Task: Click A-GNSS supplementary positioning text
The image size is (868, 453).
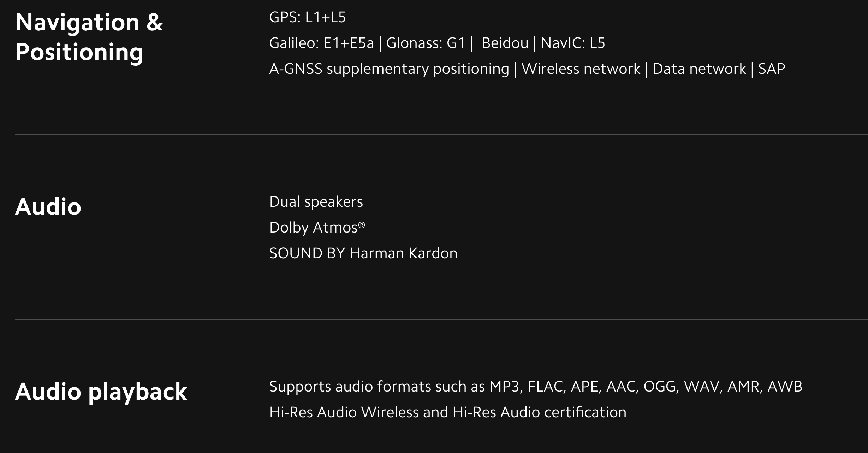Action: tap(389, 69)
